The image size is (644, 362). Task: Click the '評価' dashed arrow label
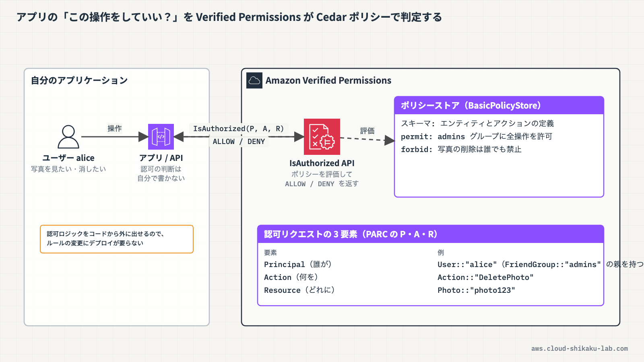coord(367,131)
